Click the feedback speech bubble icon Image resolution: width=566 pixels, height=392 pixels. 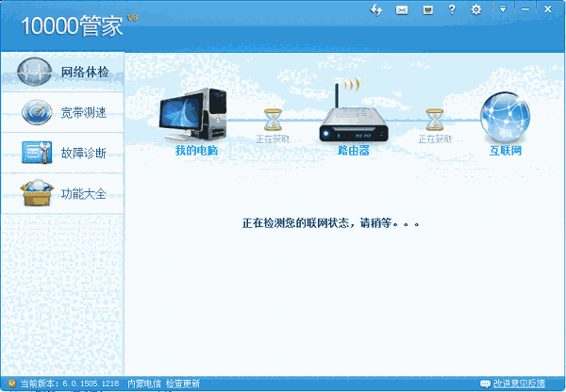point(486,384)
